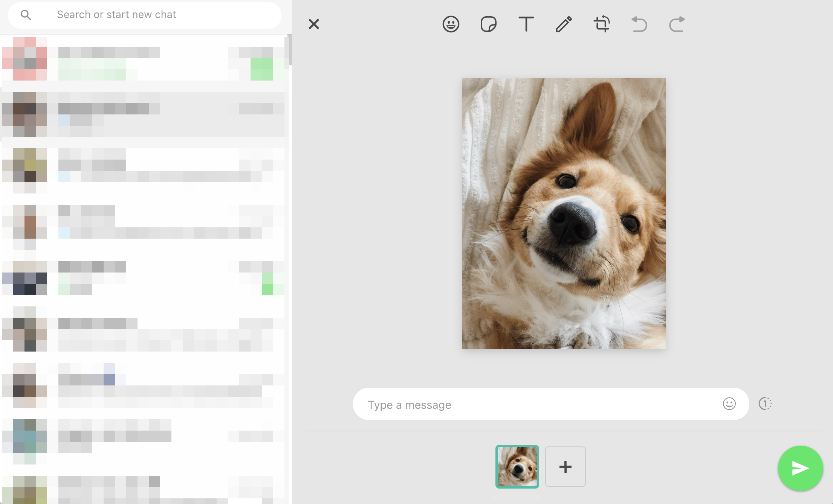Open the search magnifier in the chat list
The width and height of the screenshot is (833, 504).
(26, 15)
